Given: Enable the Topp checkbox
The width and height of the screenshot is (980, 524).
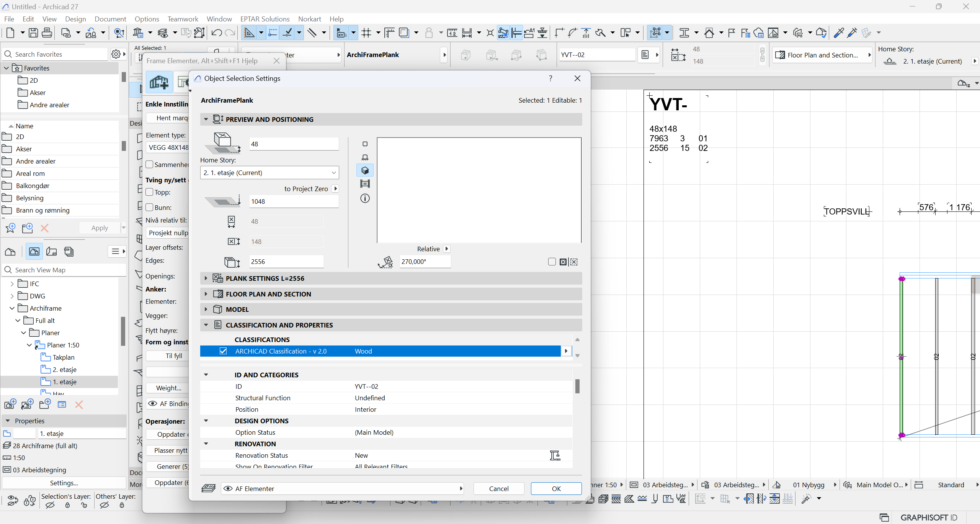Looking at the screenshot, I should 150,192.
